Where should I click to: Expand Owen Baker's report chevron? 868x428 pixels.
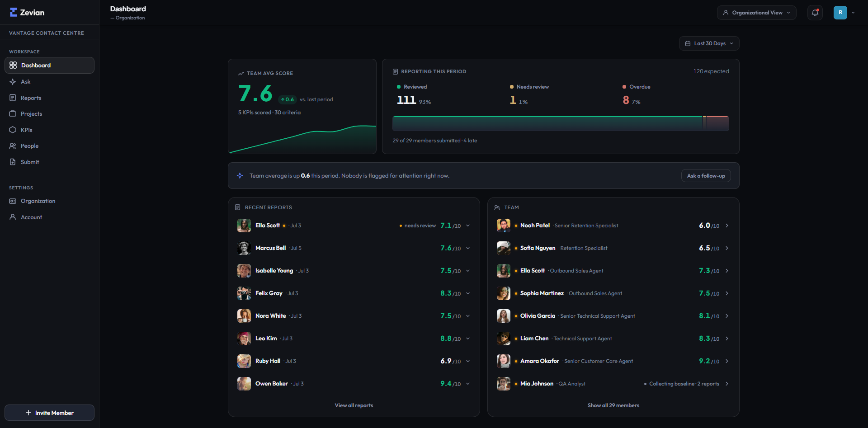point(468,384)
